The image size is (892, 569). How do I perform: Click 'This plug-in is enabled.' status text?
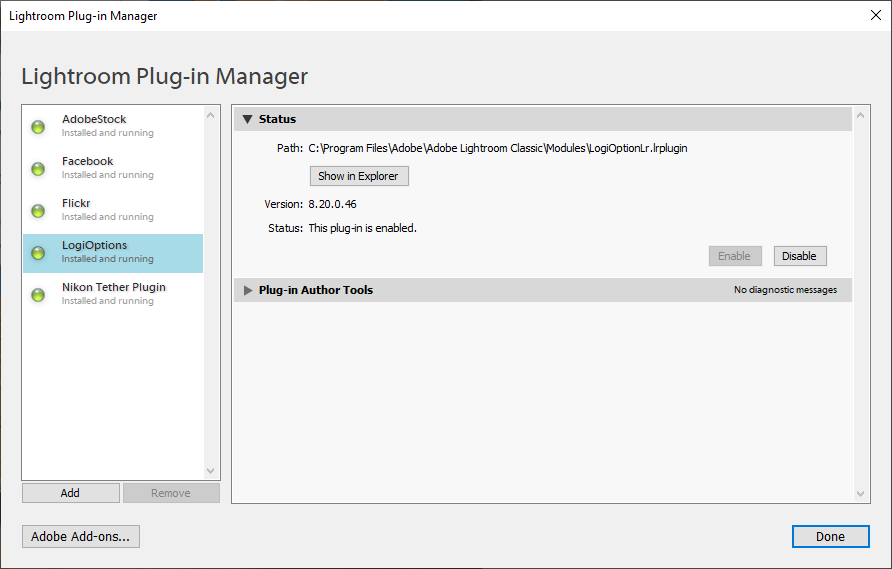pos(362,228)
